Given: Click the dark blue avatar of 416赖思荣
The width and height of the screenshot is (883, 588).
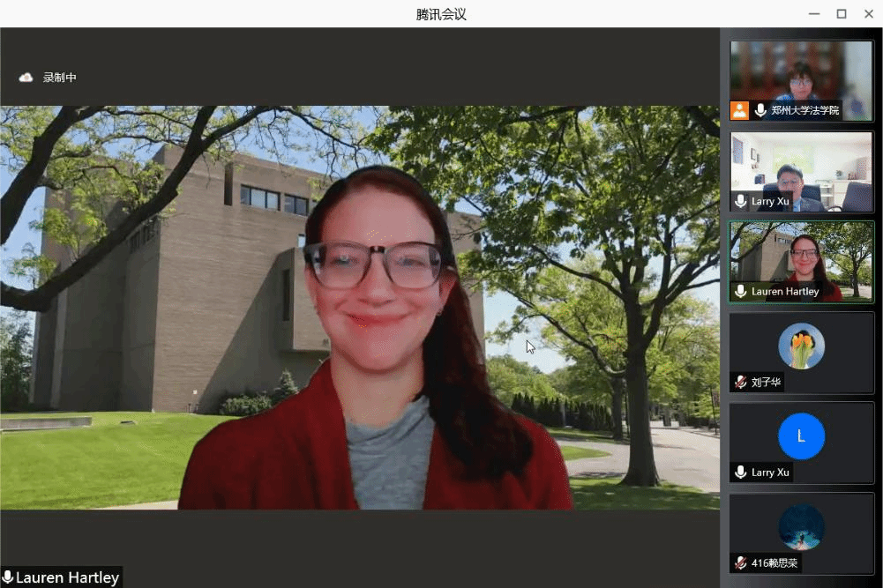Looking at the screenshot, I should coord(801,526).
